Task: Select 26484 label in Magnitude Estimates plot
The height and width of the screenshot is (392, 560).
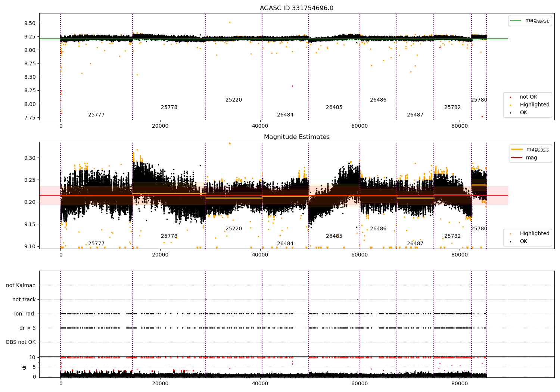Action: pos(285,244)
